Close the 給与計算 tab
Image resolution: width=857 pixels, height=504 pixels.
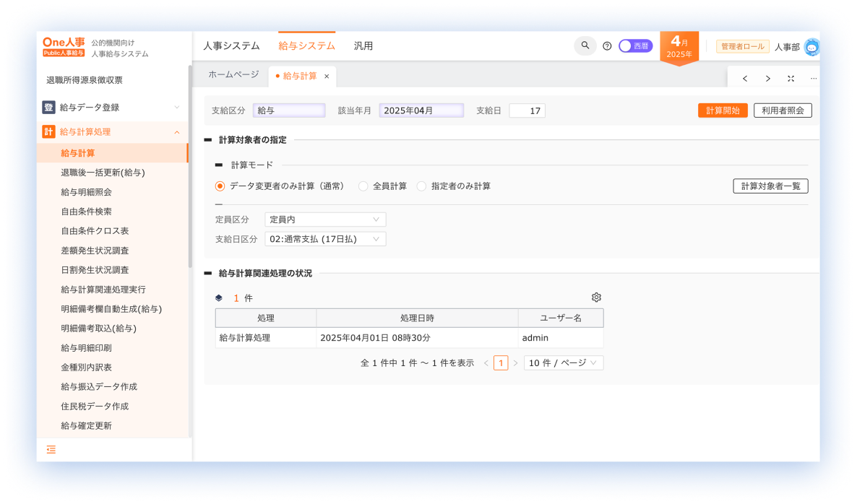pos(327,77)
